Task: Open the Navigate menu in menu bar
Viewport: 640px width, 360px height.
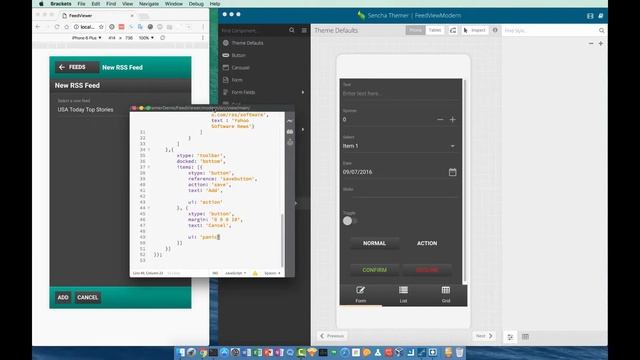Action: pyautogui.click(x=149, y=4)
